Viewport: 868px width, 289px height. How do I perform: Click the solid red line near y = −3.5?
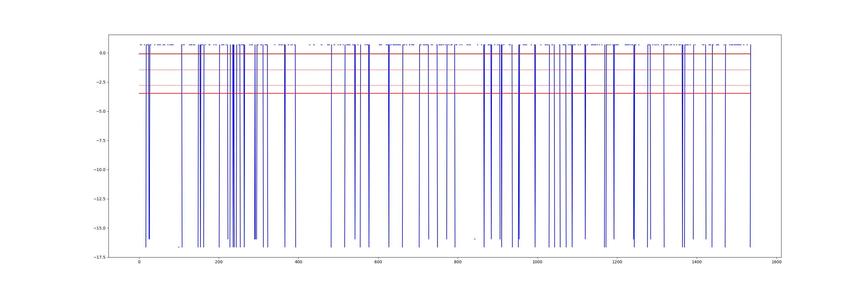pos(444,93)
